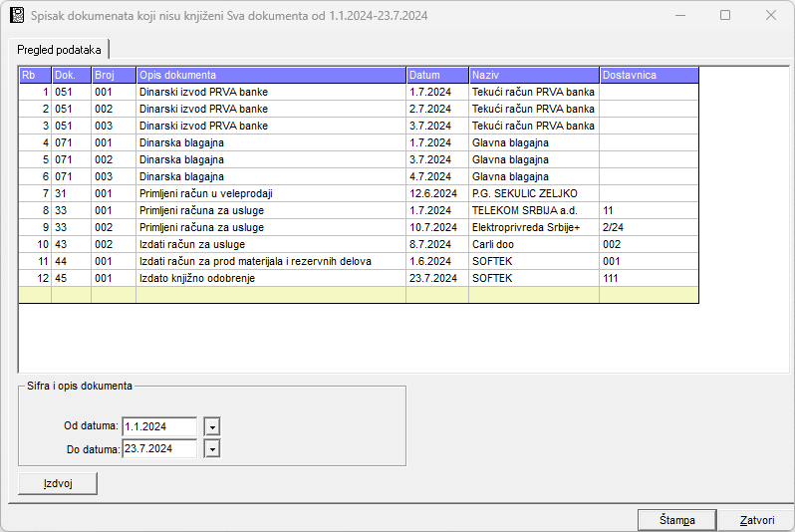Focus the Do datuma date field
The image size is (795, 532).
coord(159,448)
